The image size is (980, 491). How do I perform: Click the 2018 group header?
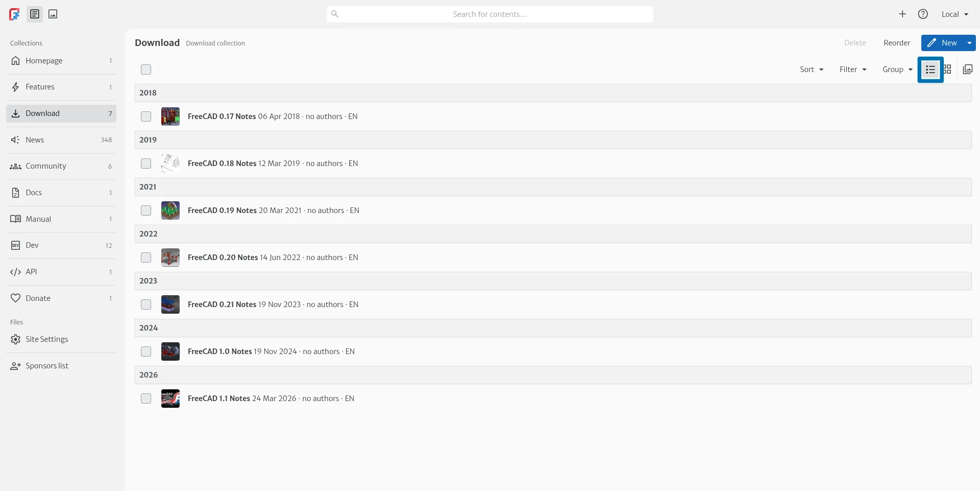click(x=553, y=93)
